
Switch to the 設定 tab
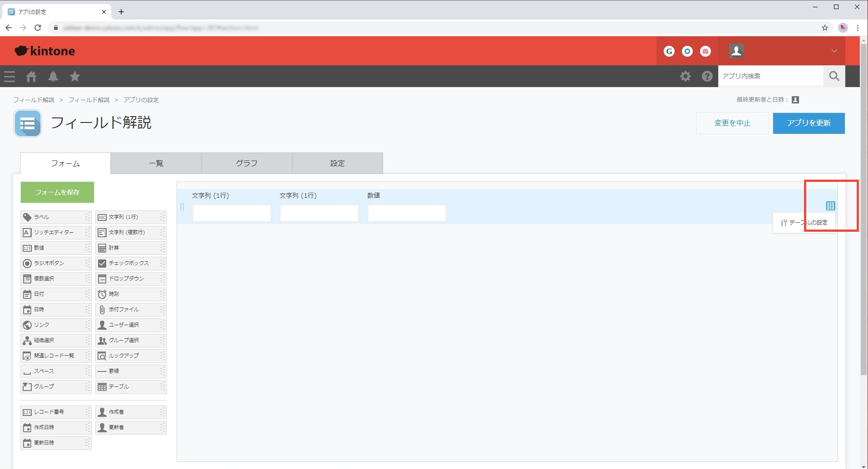[338, 163]
